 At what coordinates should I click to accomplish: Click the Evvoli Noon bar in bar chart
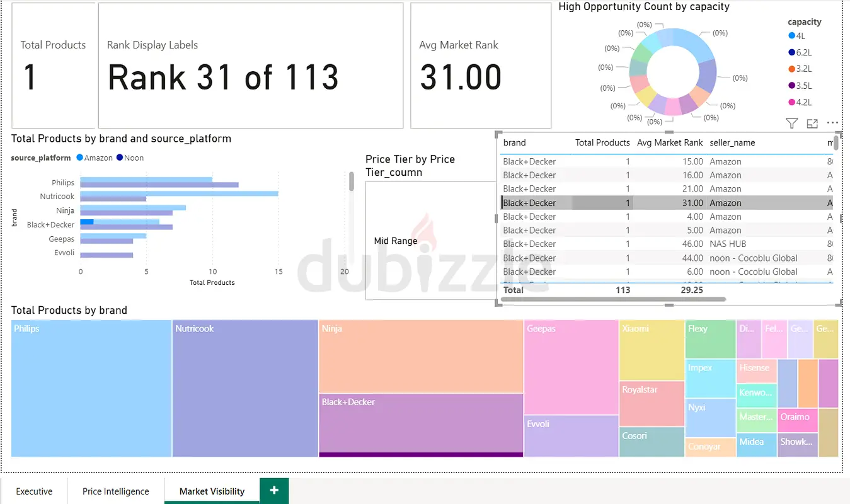pyautogui.click(x=106, y=255)
